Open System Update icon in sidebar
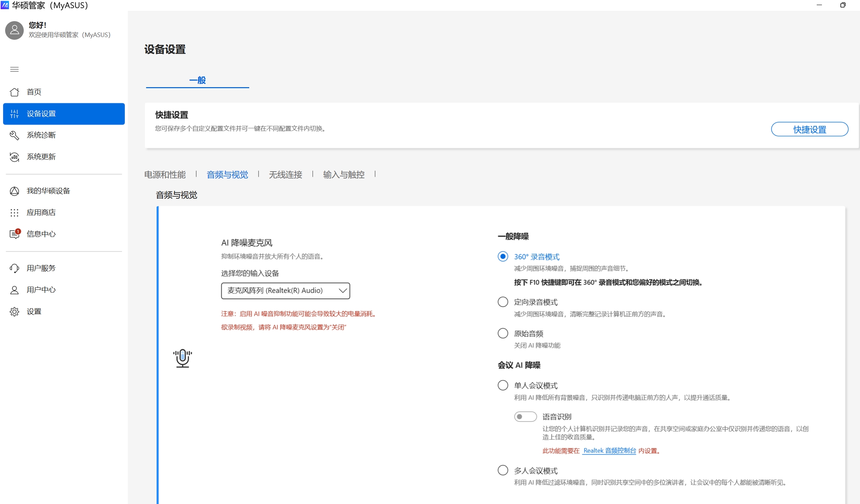860x504 pixels. coord(14,157)
